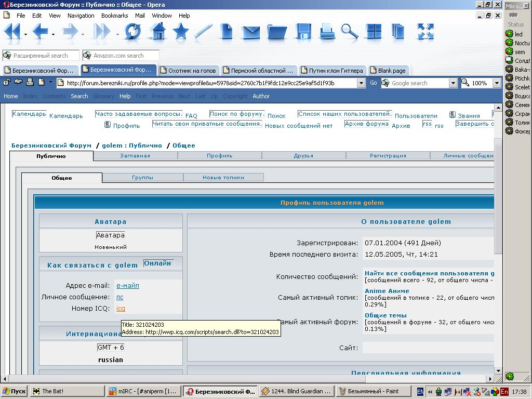
Task: Expand the address bar URL dropdown
Action: [x=361, y=83]
